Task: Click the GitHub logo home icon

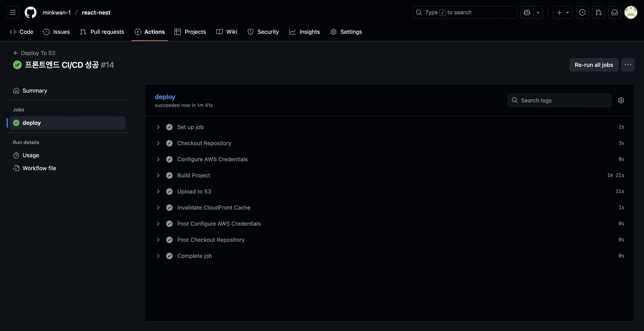Action: (x=30, y=12)
